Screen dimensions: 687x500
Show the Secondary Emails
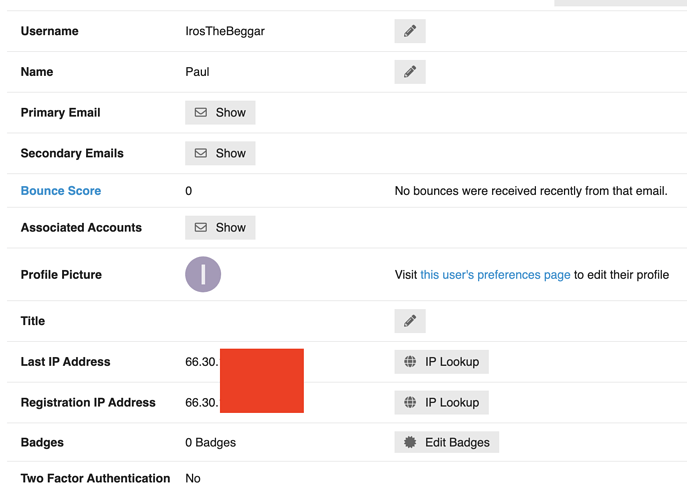220,153
